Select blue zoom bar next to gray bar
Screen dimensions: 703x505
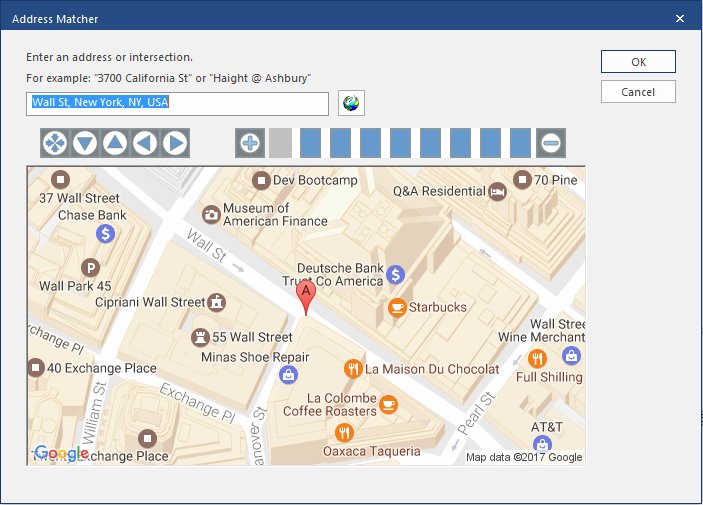(x=310, y=143)
